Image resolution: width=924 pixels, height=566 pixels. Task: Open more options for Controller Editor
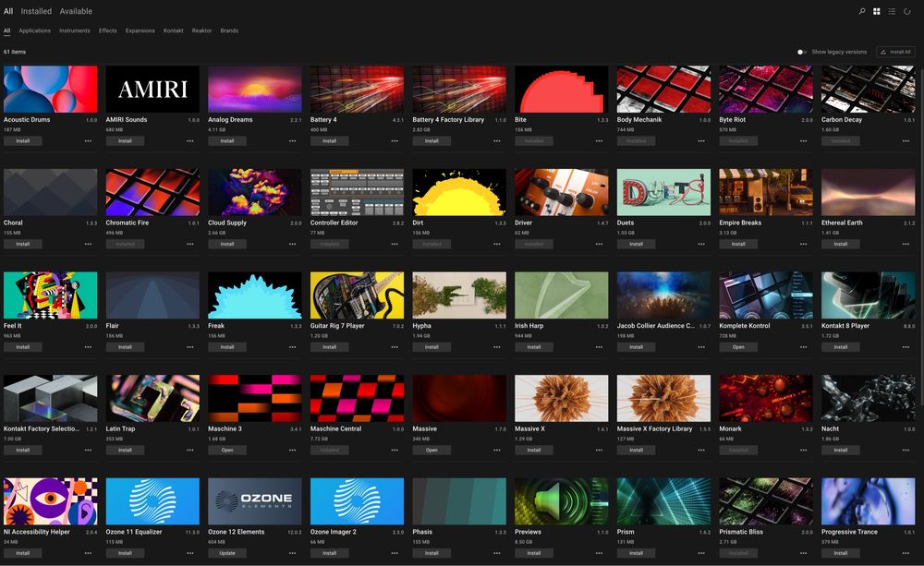click(395, 245)
